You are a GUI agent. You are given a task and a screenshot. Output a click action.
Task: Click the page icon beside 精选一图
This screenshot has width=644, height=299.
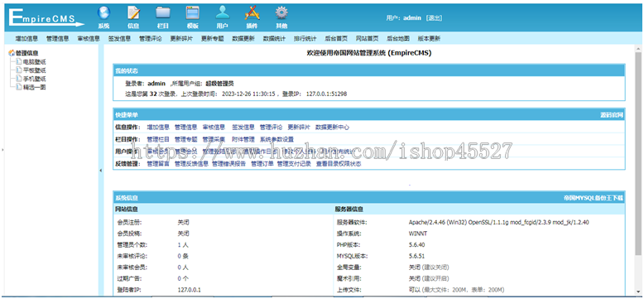[x=19, y=87]
